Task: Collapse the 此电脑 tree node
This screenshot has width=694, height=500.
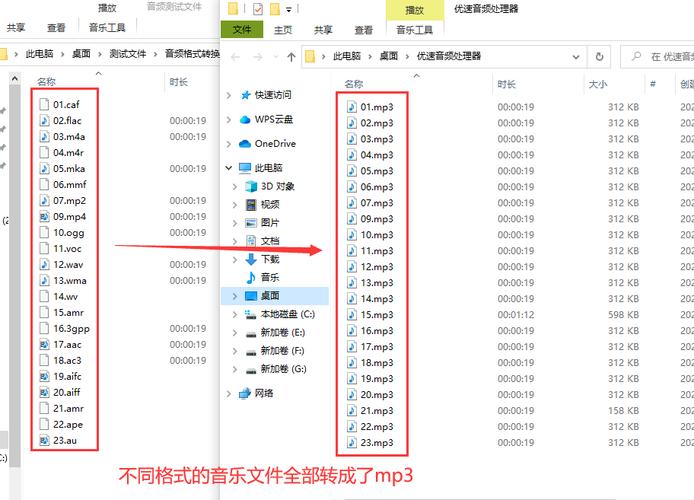Action: click(x=230, y=168)
